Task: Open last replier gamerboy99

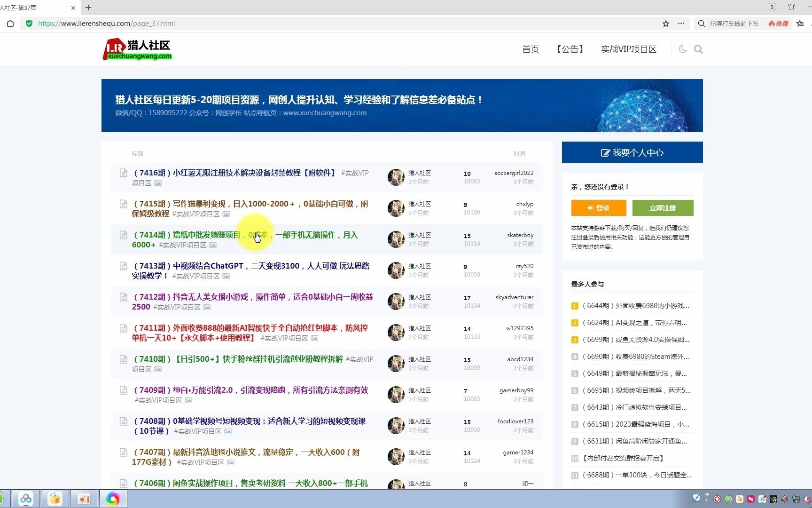Action: click(x=516, y=390)
